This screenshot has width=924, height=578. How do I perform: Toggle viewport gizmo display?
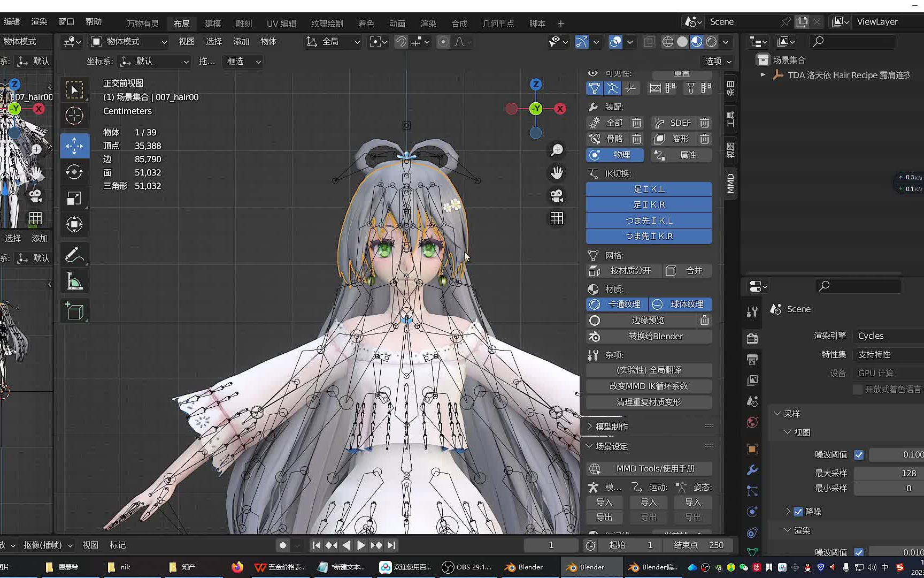(582, 42)
